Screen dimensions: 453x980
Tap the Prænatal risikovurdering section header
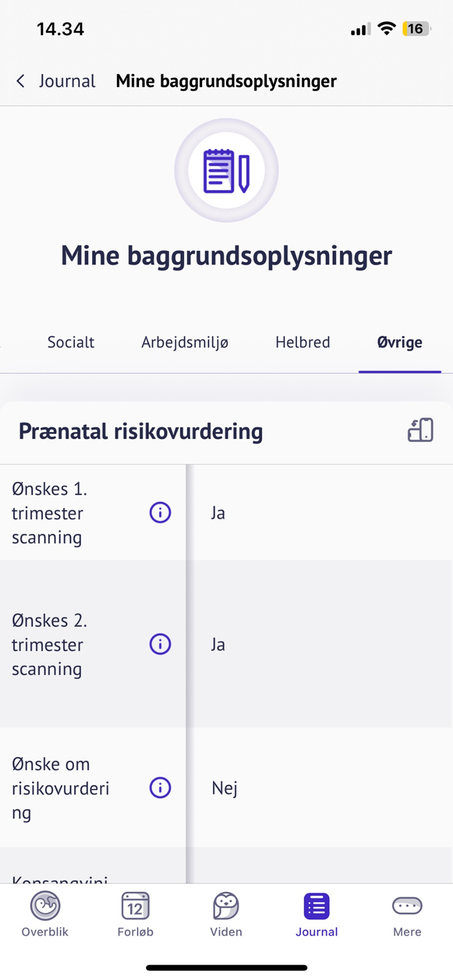click(x=141, y=432)
